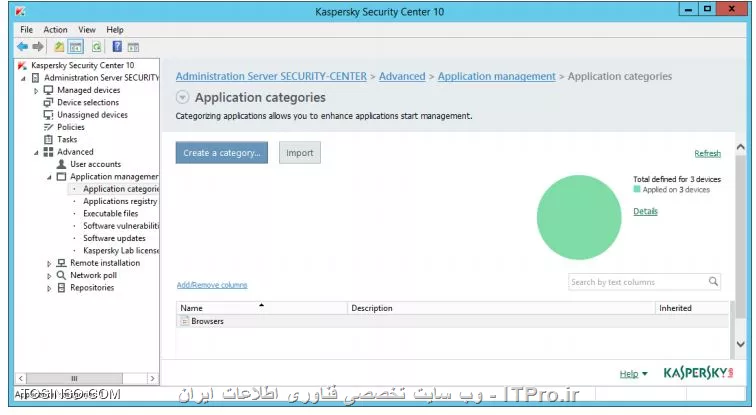This screenshot has height=415, width=756.
Task: Click the content pane scroll up arrow
Action: pos(741,147)
